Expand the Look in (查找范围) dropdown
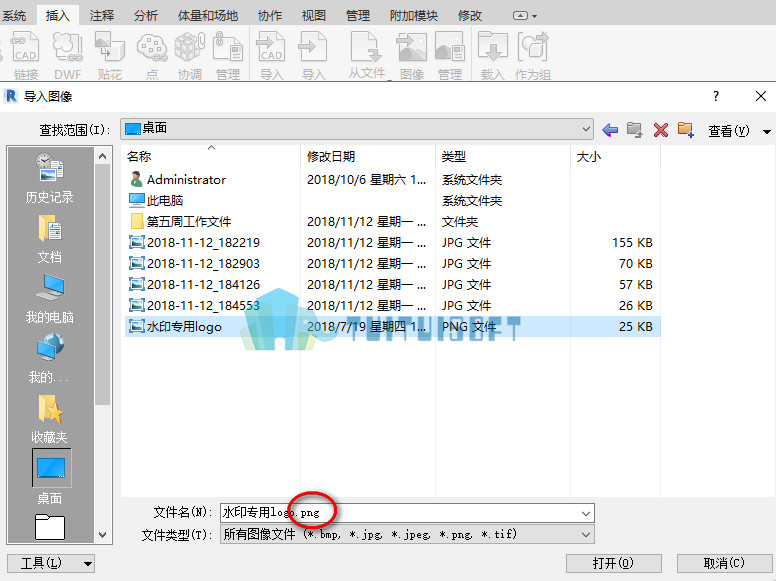This screenshot has width=776, height=581. 586,129
